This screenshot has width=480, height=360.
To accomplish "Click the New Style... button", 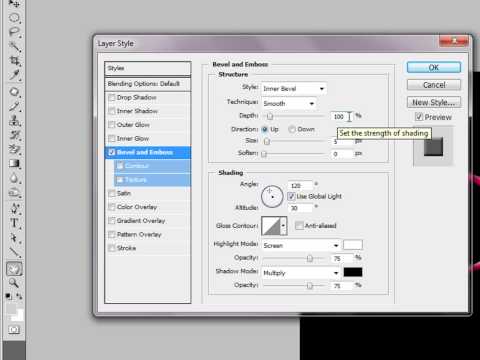I will coord(434,102).
